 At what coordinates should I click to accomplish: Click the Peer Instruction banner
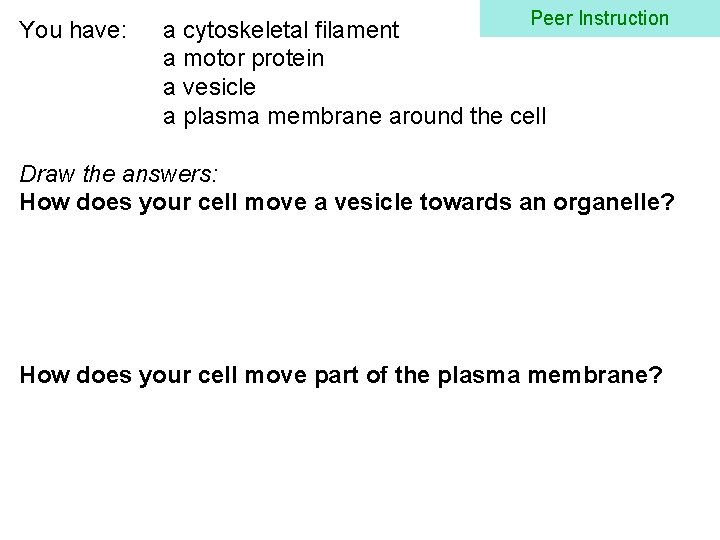point(600,18)
